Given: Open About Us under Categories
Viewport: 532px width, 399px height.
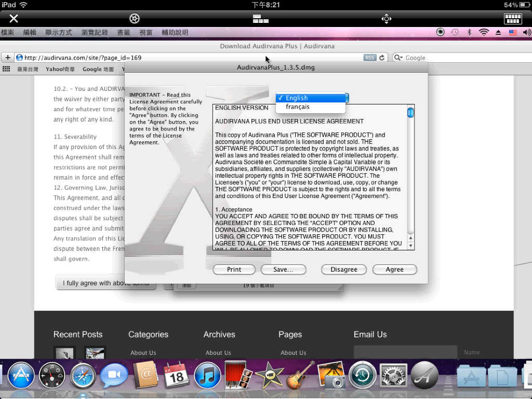Looking at the screenshot, I should tap(143, 353).
